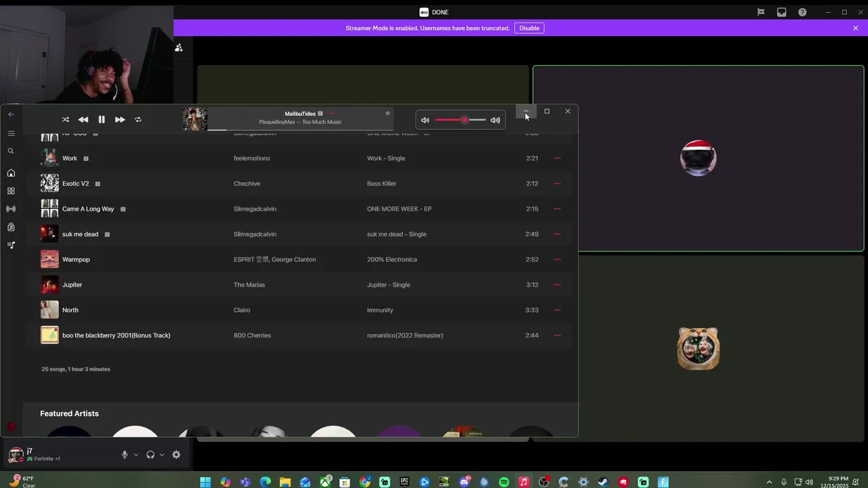This screenshot has width=868, height=488.
Task: Open Discord inbox icon in title bar
Action: 781,12
